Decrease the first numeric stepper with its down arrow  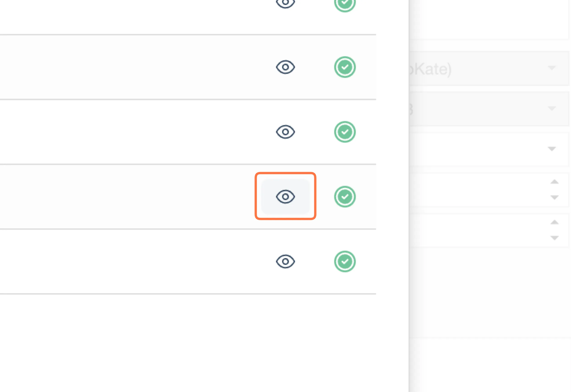click(554, 198)
